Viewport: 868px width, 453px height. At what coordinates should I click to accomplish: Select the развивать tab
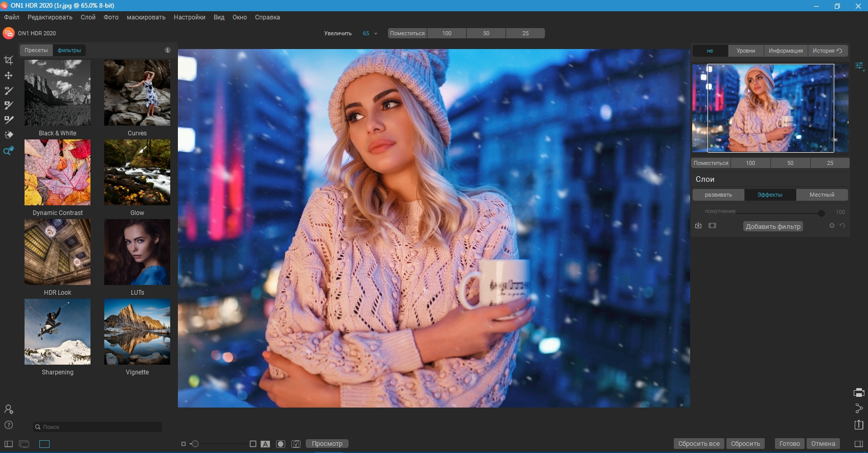tap(718, 195)
